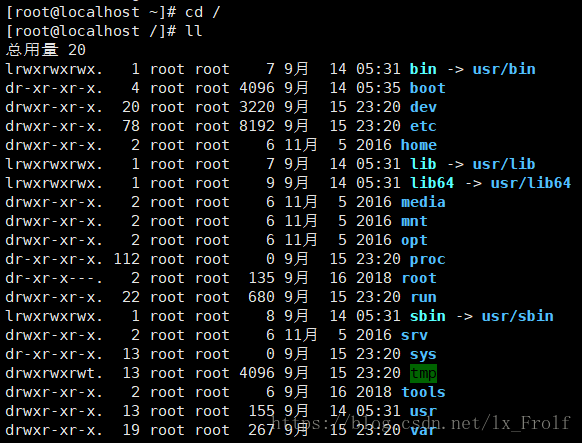This screenshot has height=443, width=582.
Task: Click the var directory name
Action: point(423,430)
